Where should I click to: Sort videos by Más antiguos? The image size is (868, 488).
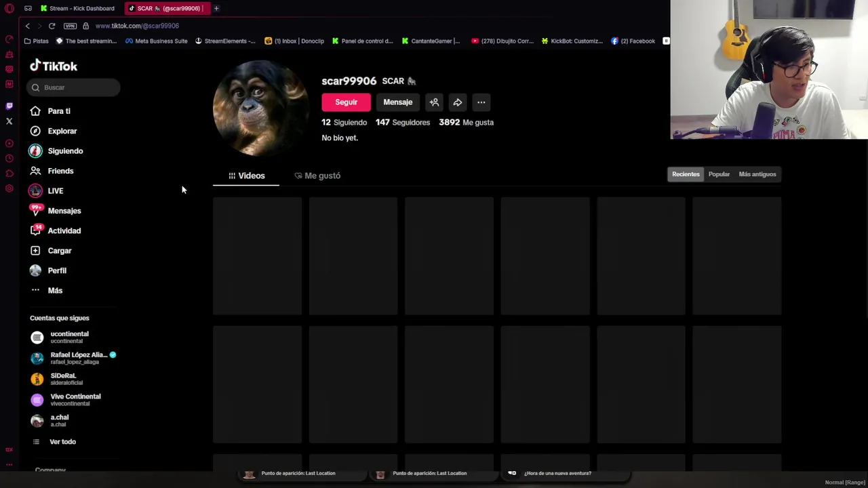757,174
